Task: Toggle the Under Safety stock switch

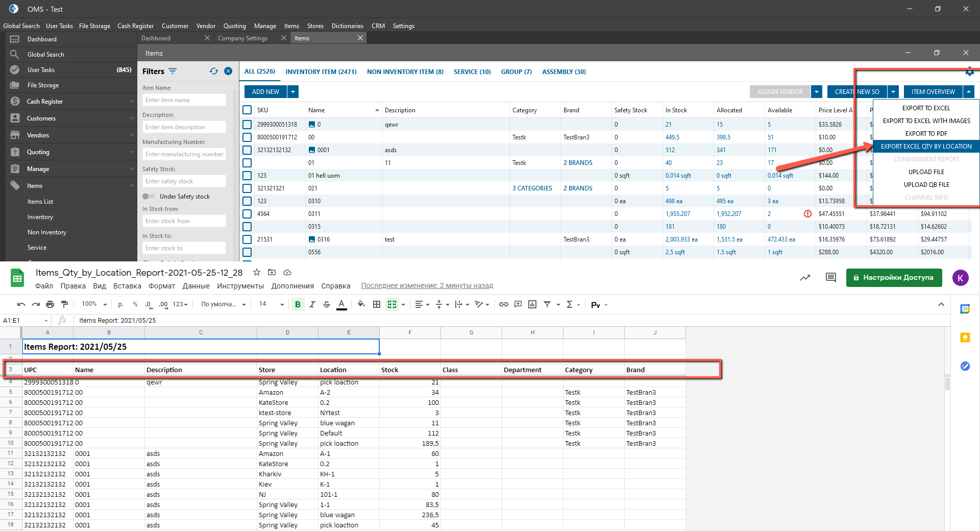Action: (149, 197)
